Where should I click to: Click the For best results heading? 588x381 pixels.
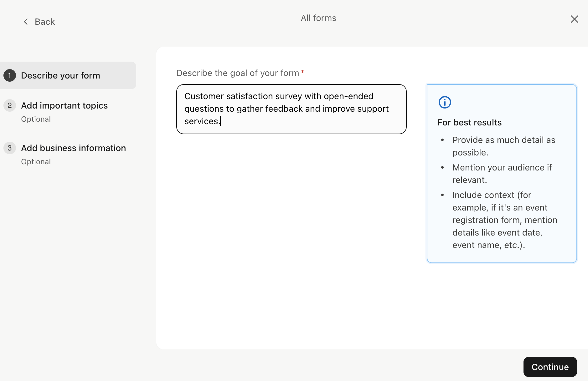(469, 122)
